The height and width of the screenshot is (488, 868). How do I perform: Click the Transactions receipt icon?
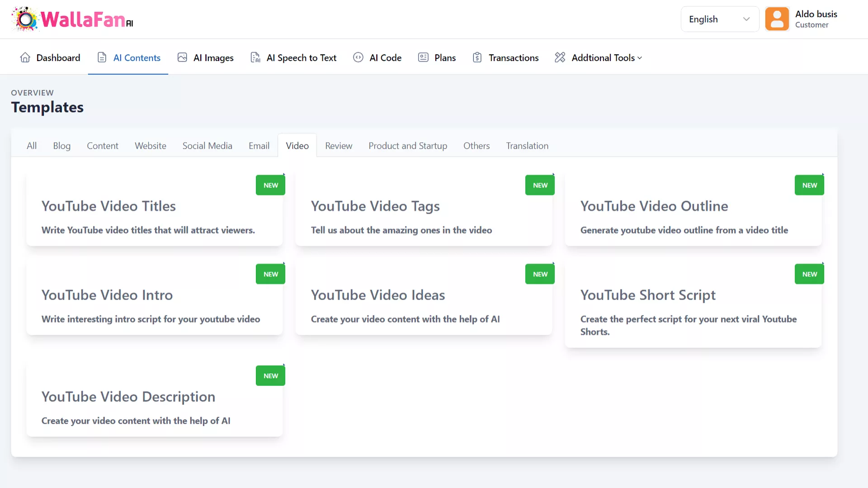click(477, 57)
